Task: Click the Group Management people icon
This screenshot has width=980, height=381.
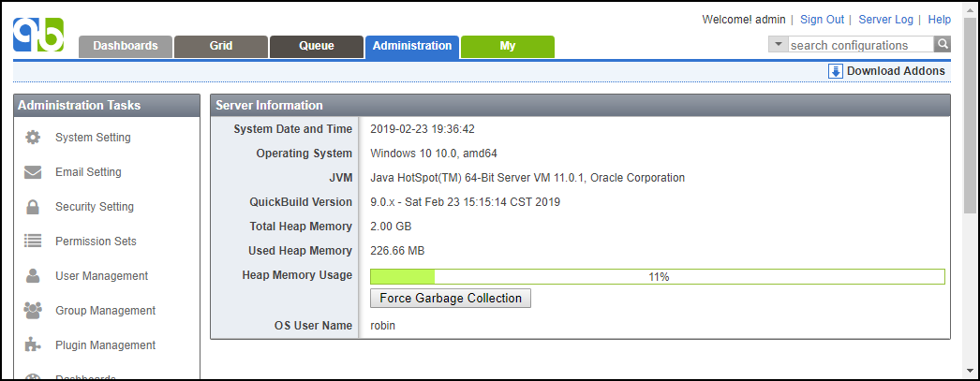Action: 33,311
